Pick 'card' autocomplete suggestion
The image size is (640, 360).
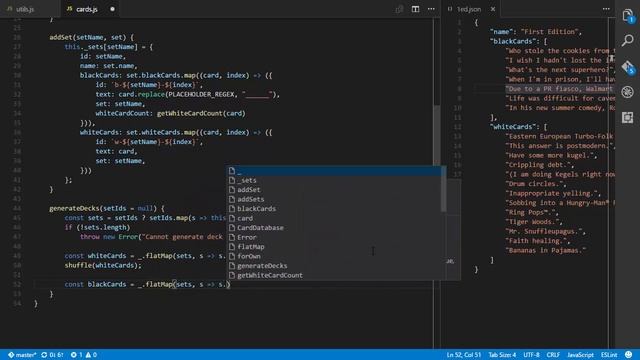point(333,218)
